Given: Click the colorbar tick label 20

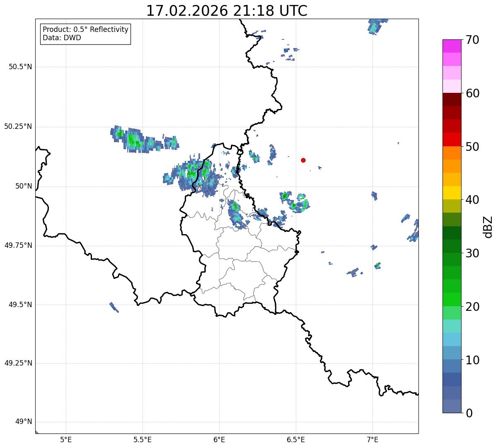Looking at the screenshot, I should pyautogui.click(x=472, y=307).
